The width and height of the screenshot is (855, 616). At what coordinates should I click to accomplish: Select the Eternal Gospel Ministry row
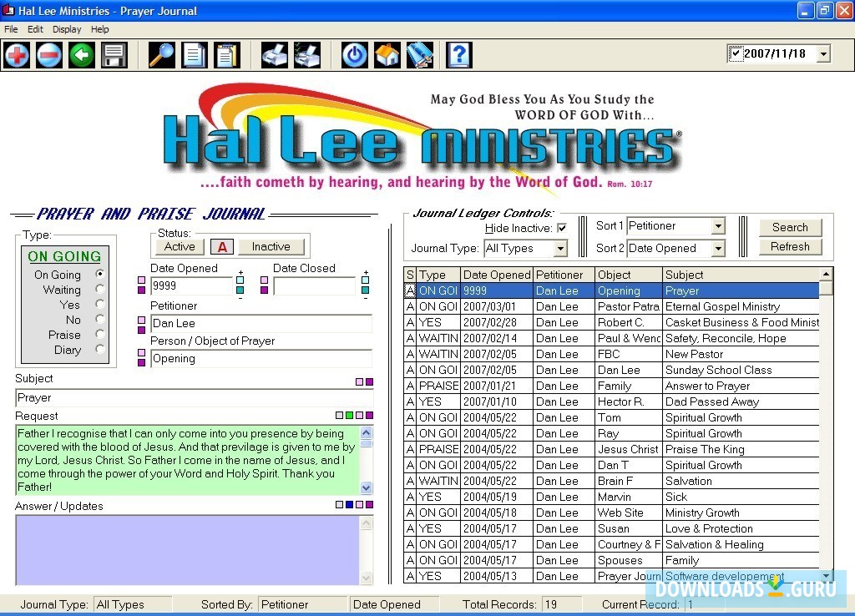coord(611,306)
